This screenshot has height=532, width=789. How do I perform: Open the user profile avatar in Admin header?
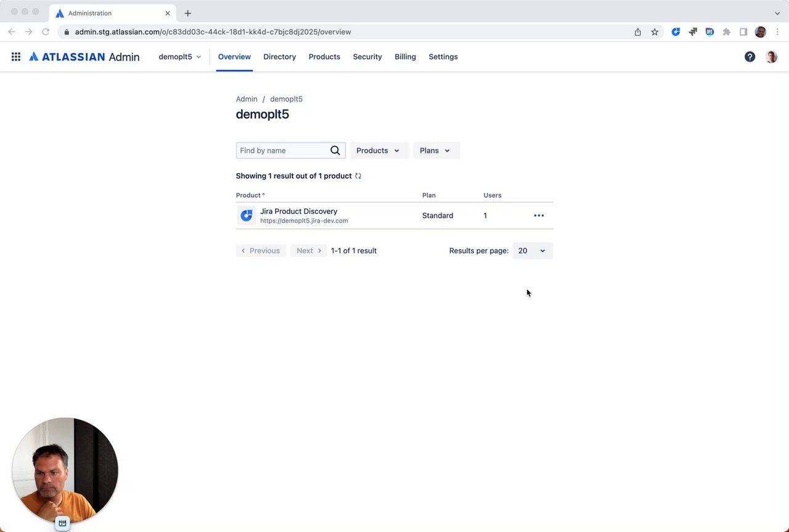[x=771, y=57]
